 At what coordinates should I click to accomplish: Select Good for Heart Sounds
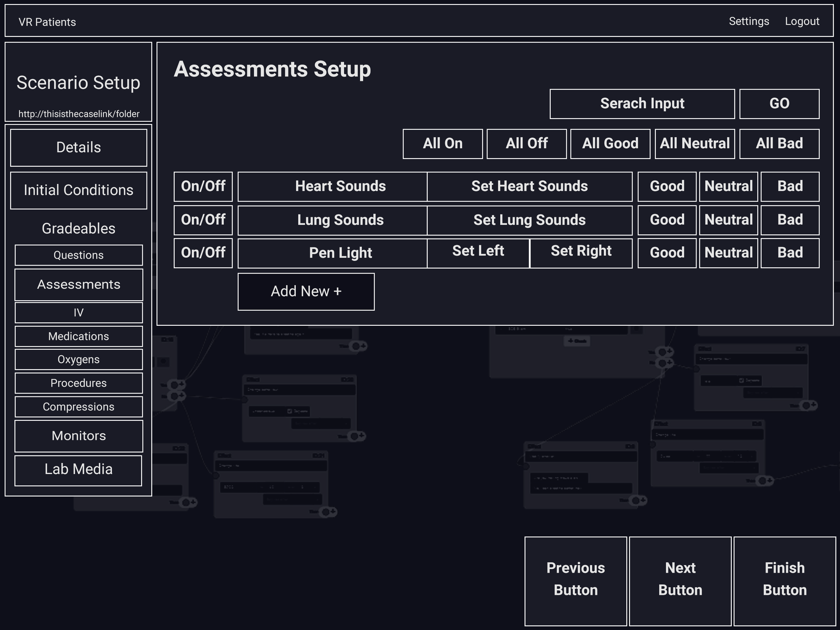(667, 186)
